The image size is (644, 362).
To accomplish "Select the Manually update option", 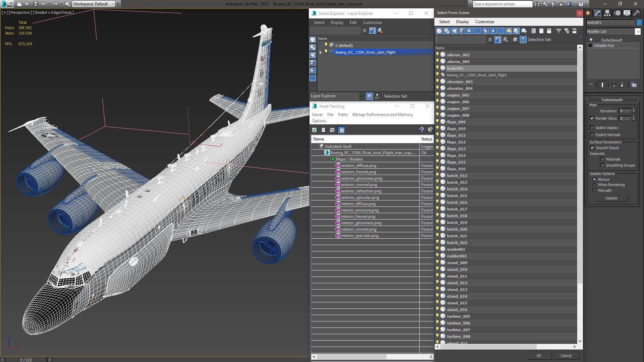I will point(594,190).
